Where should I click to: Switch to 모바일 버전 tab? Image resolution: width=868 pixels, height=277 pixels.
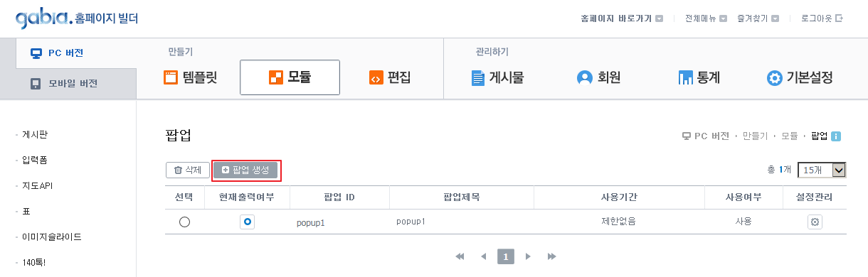coord(68,83)
